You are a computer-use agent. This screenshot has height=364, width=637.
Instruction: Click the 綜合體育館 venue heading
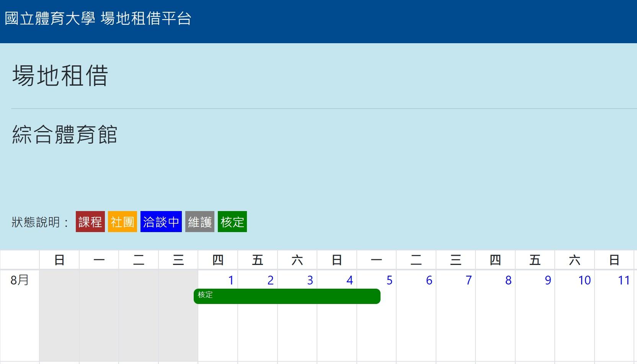click(x=65, y=135)
